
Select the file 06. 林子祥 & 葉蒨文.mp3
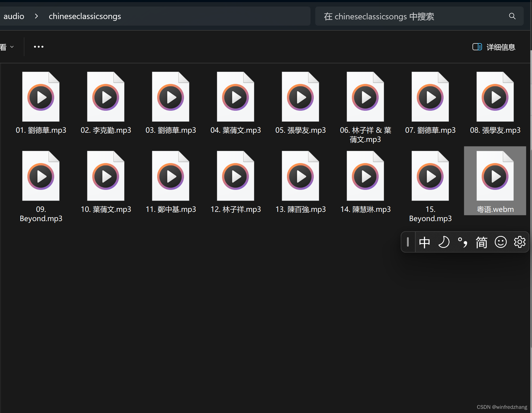click(x=365, y=107)
